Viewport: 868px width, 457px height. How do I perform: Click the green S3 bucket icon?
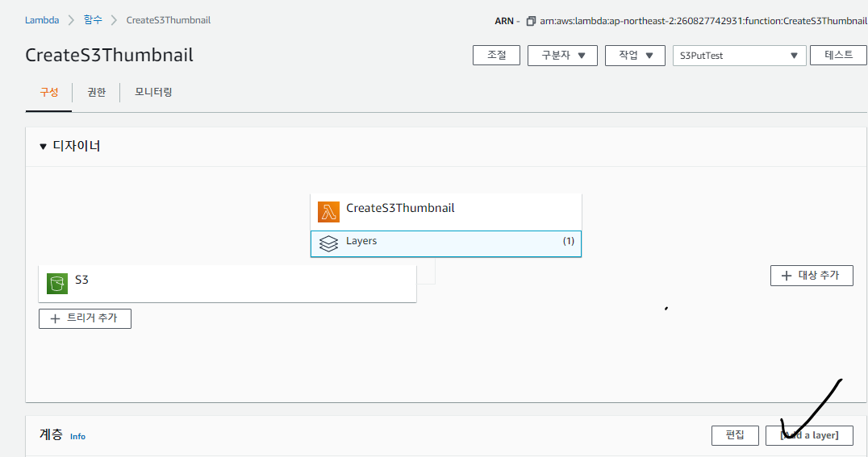(x=57, y=283)
